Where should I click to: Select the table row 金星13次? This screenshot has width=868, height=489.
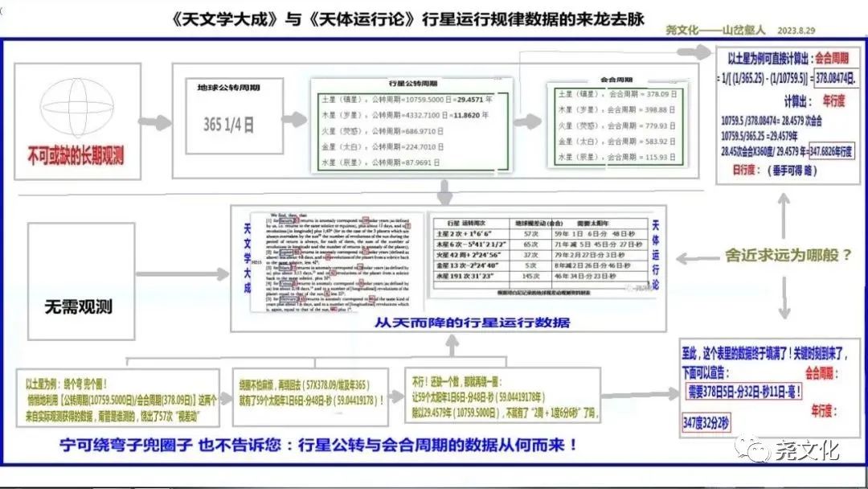tap(541, 265)
